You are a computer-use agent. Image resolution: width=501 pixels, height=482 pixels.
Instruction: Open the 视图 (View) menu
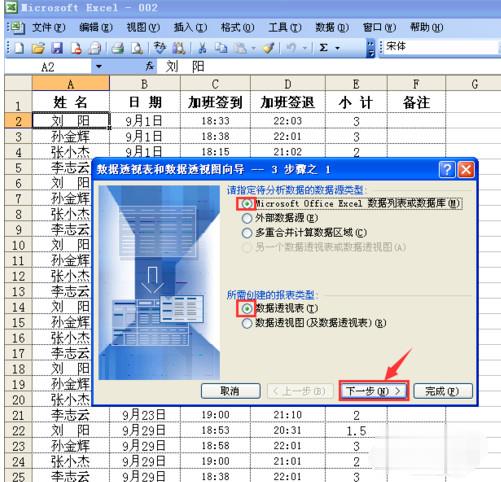pyautogui.click(x=143, y=28)
